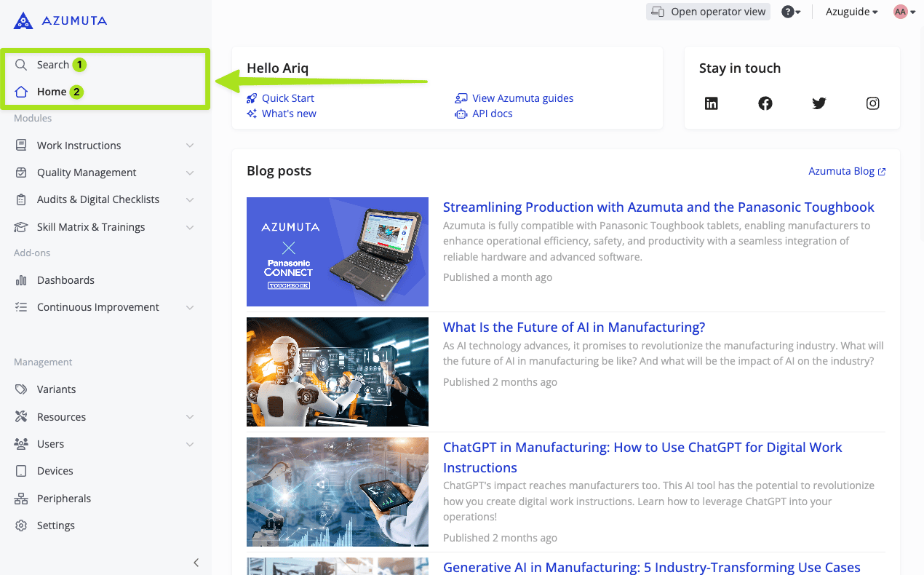Screen dimensions: 924x575
Task: Open the Quick Start link
Action: tap(287, 98)
